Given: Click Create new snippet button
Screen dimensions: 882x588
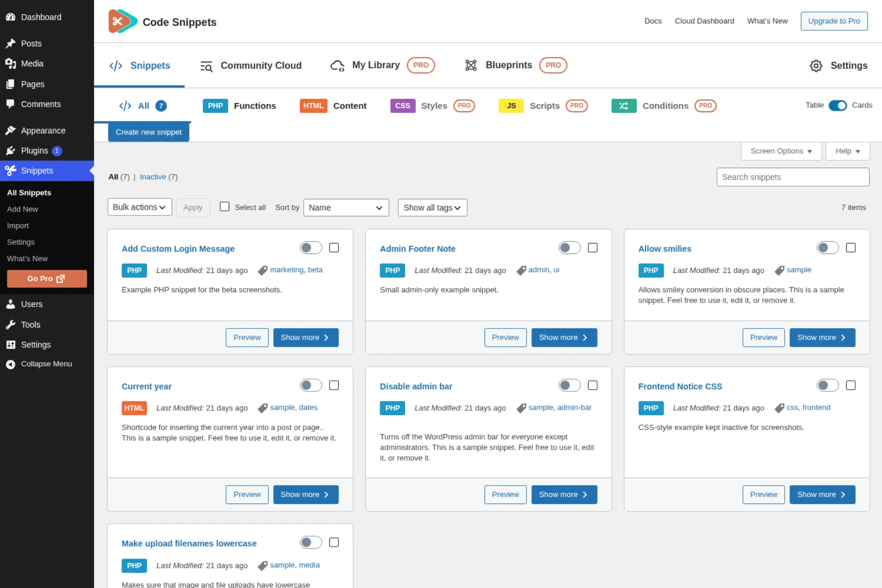Looking at the screenshot, I should [x=149, y=132].
